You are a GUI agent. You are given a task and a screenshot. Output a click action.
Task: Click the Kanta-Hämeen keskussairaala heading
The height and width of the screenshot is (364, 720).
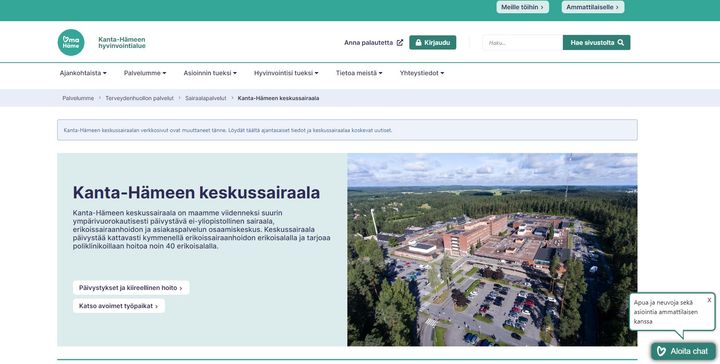click(x=196, y=193)
